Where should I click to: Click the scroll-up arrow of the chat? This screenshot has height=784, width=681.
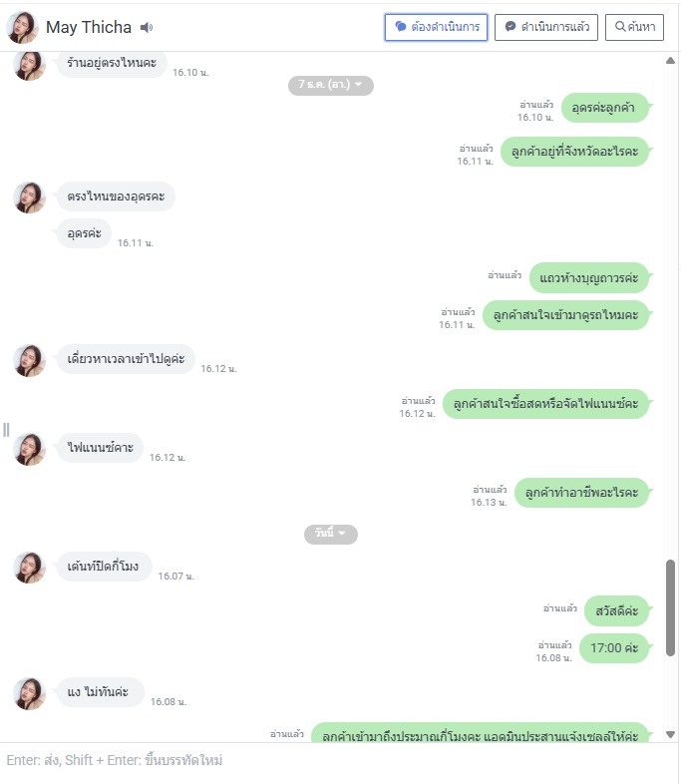(670, 61)
